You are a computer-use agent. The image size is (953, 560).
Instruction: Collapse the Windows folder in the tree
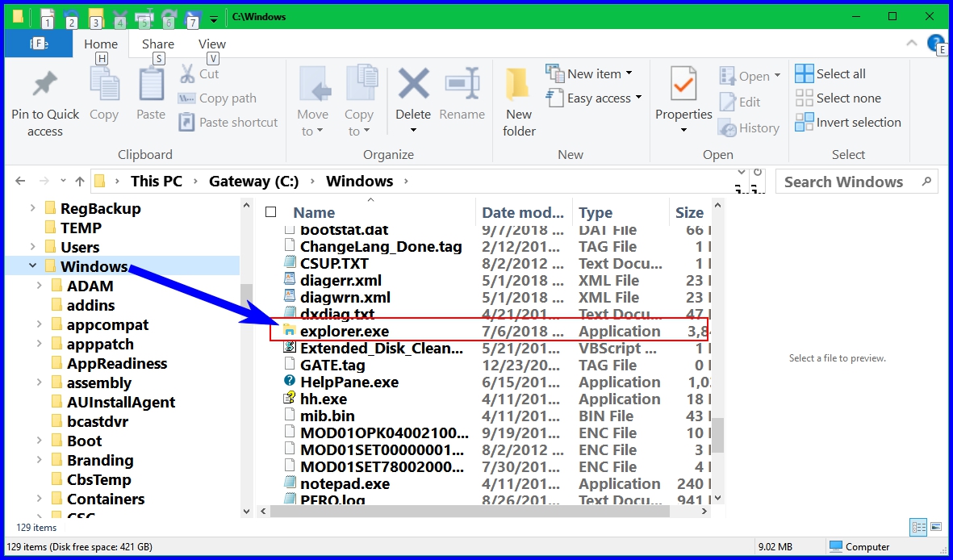pyautogui.click(x=31, y=265)
